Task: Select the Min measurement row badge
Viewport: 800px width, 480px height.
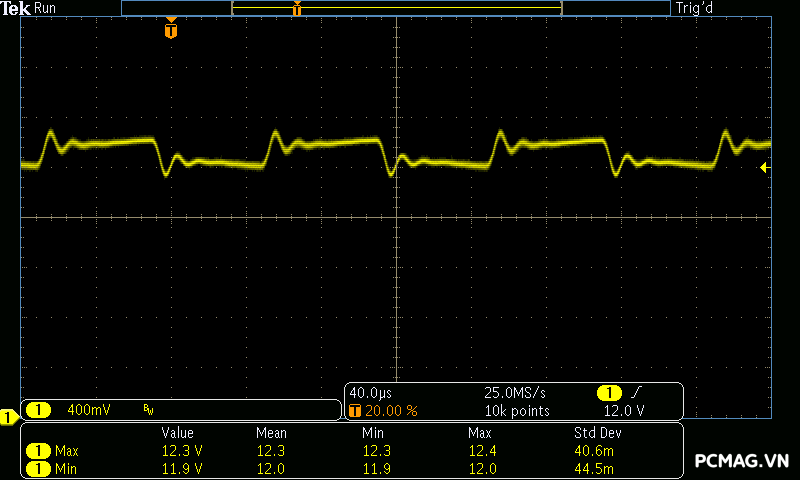Action: click(38, 468)
